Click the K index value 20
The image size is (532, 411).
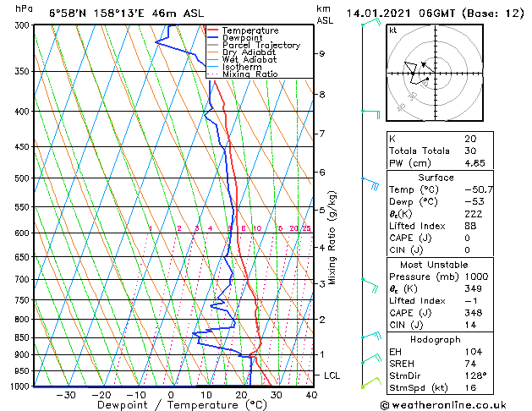click(470, 139)
